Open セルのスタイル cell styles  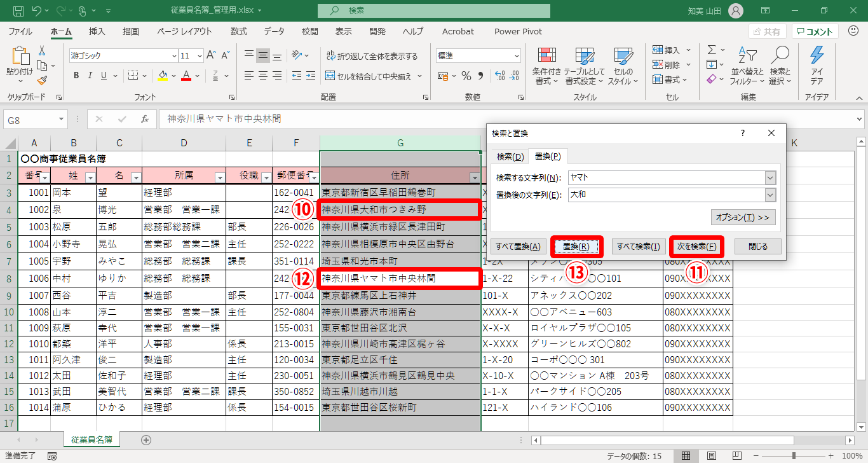pos(623,66)
